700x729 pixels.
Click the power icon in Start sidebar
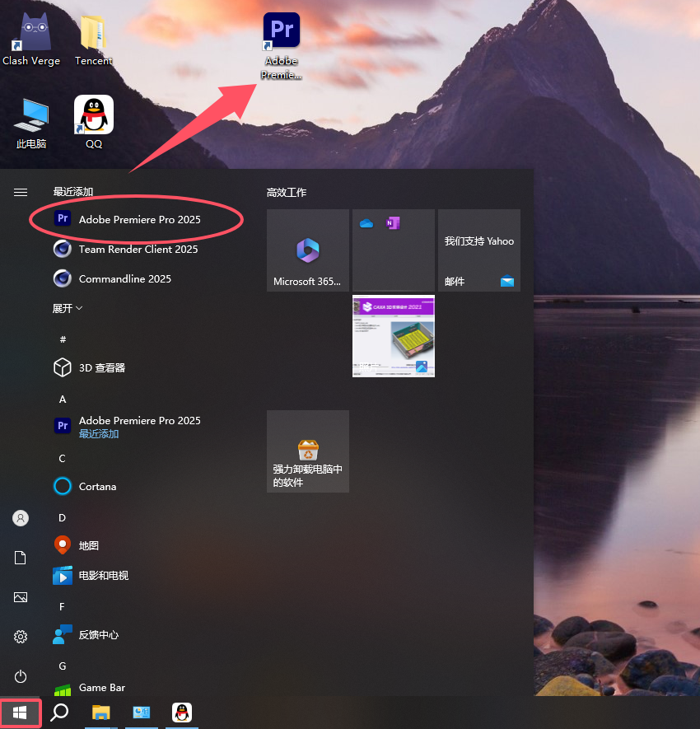[x=21, y=676]
